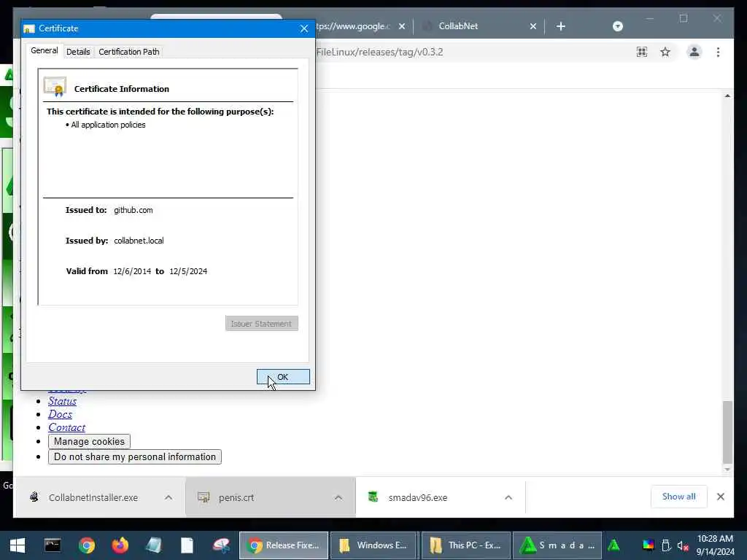Switch to the Release Fixe... Chrome window
747x560 pixels.
click(284, 545)
